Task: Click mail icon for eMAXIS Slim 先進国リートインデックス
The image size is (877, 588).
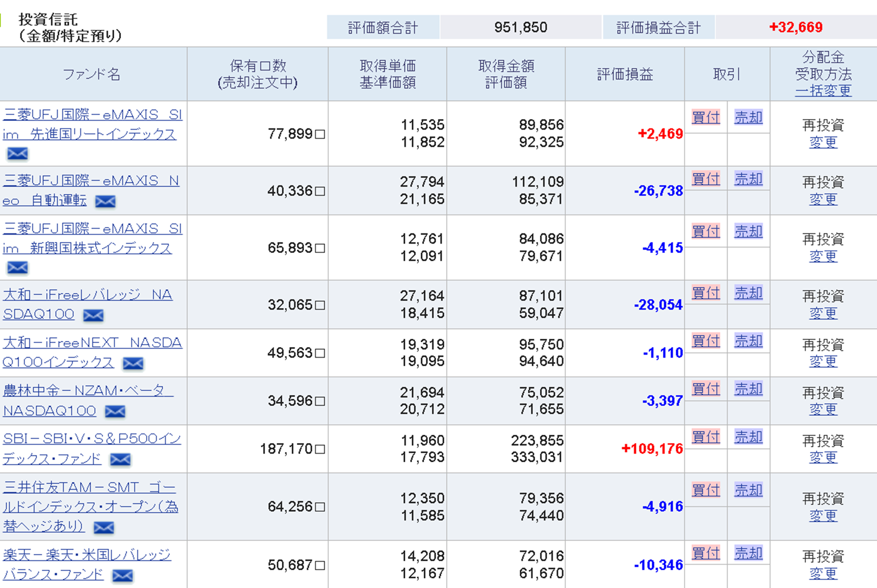Action: point(18,154)
